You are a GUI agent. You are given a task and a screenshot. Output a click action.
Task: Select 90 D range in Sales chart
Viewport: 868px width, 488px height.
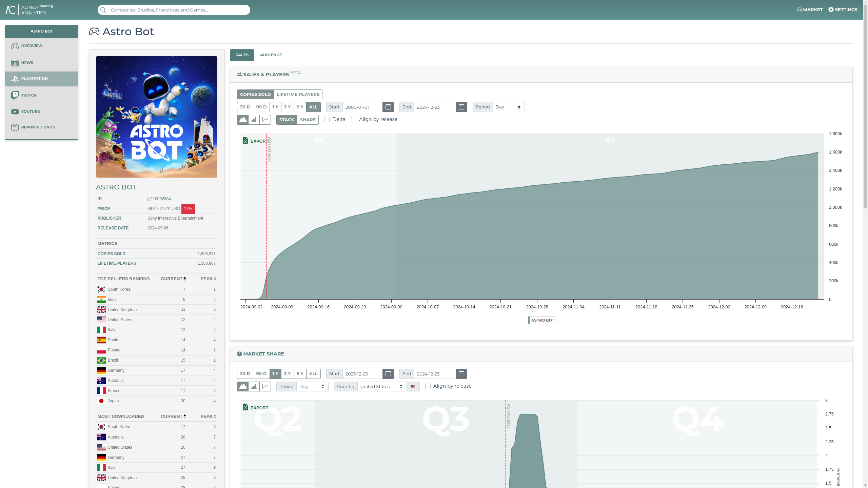(261, 107)
